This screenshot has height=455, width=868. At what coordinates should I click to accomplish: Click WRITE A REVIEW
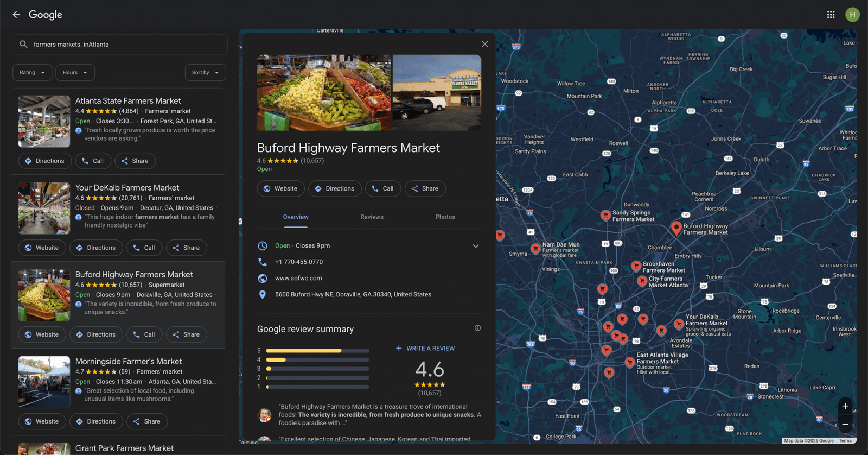[x=425, y=349]
